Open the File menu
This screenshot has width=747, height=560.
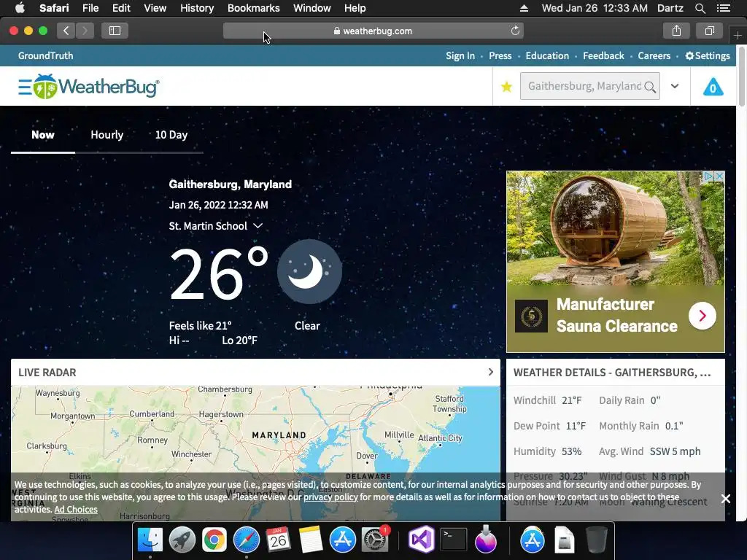coord(90,8)
